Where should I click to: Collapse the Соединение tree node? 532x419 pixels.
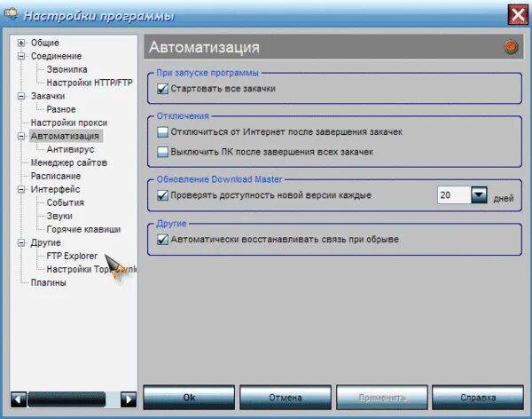21,56
